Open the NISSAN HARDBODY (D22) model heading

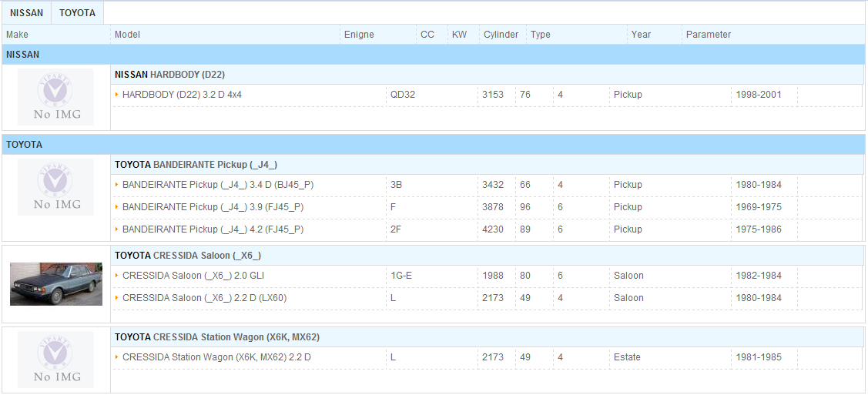(169, 74)
